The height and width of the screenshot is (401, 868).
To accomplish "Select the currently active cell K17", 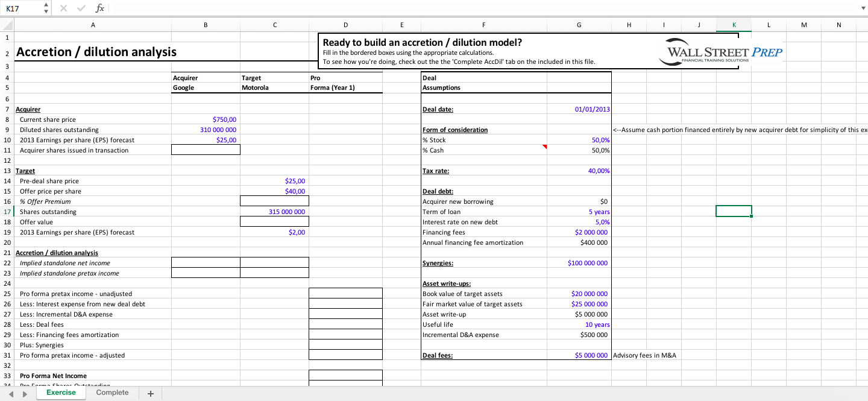I will click(734, 212).
